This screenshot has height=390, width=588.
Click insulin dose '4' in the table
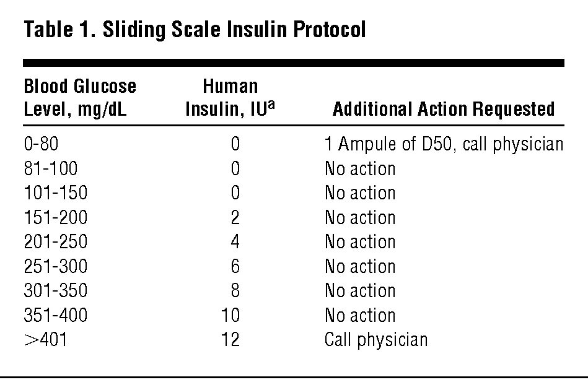coord(235,242)
